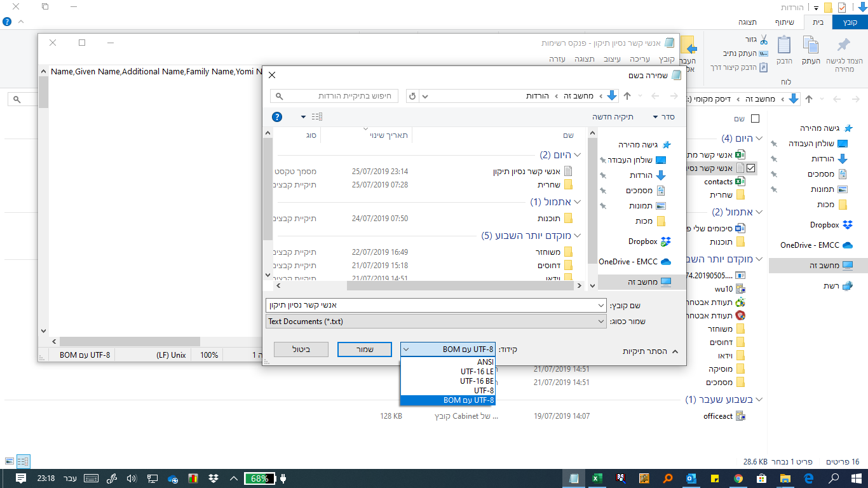Open the עריכה (Edit) menu in Notepad
The image size is (868, 488).
pos(639,58)
